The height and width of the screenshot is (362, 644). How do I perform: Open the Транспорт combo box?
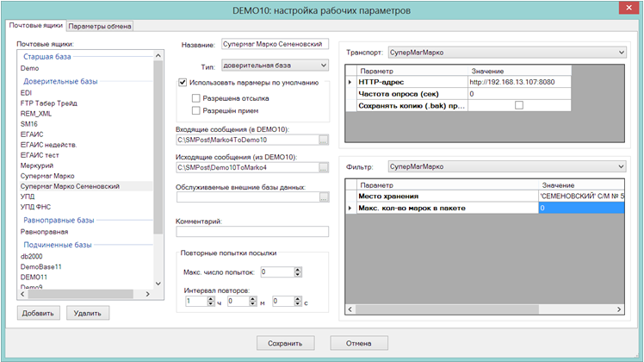tap(507, 53)
